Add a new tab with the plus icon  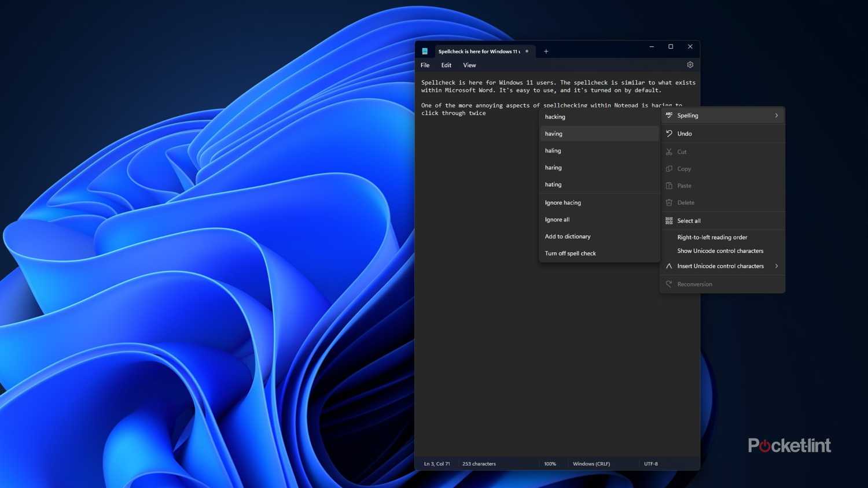coord(546,51)
